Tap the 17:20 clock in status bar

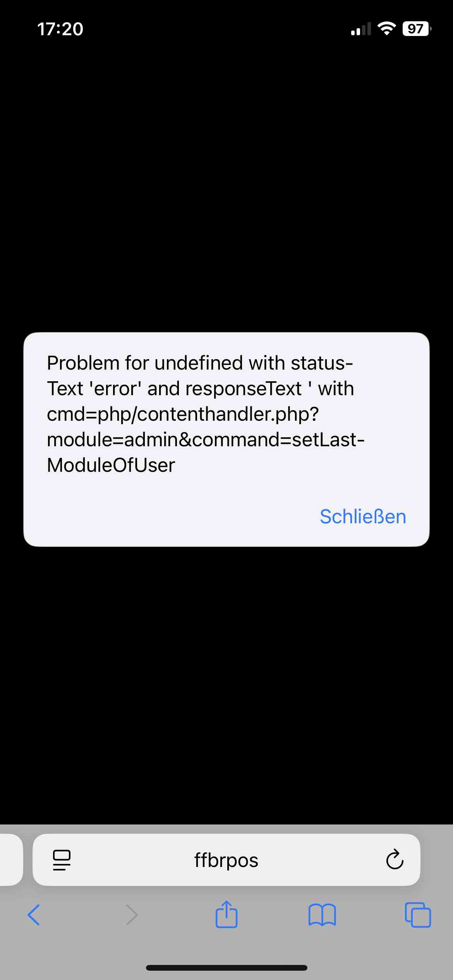pyautogui.click(x=60, y=29)
